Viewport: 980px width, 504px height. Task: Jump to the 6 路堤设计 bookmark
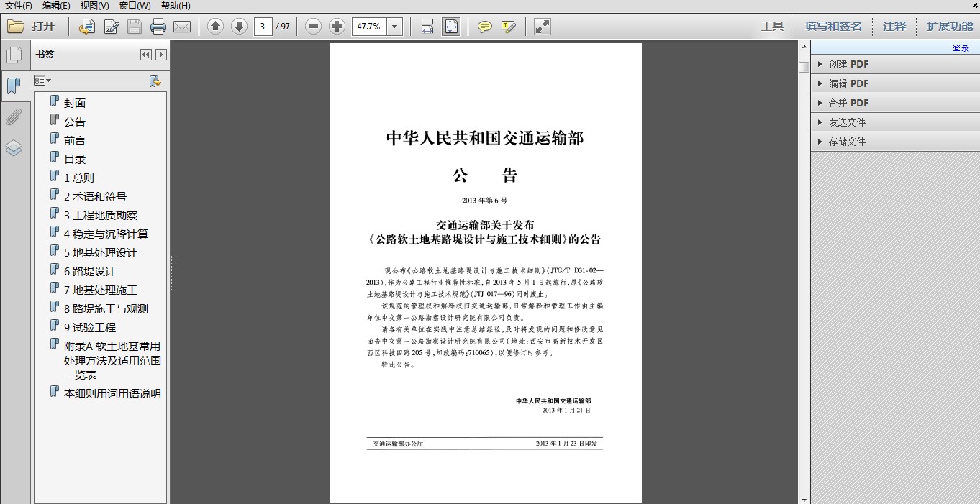[x=89, y=271]
